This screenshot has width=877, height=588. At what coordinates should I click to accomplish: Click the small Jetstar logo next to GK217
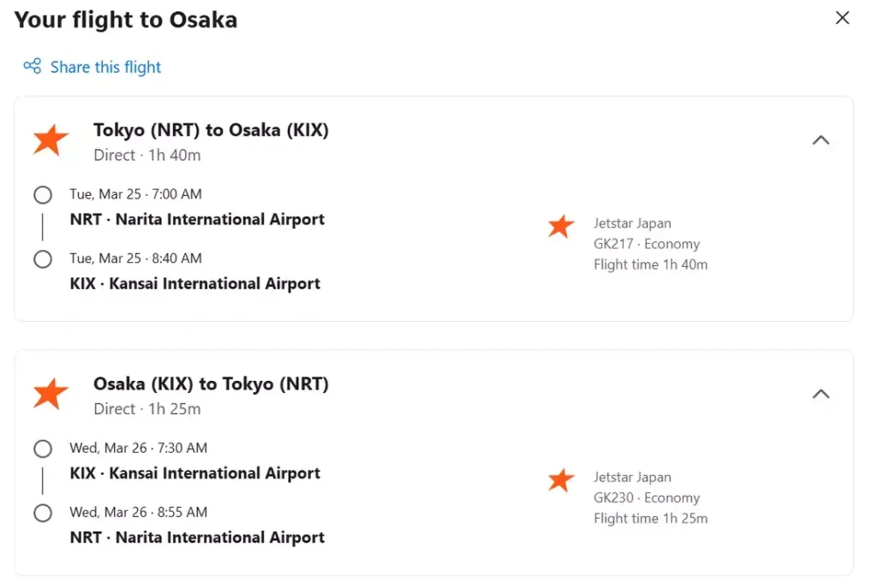[561, 226]
